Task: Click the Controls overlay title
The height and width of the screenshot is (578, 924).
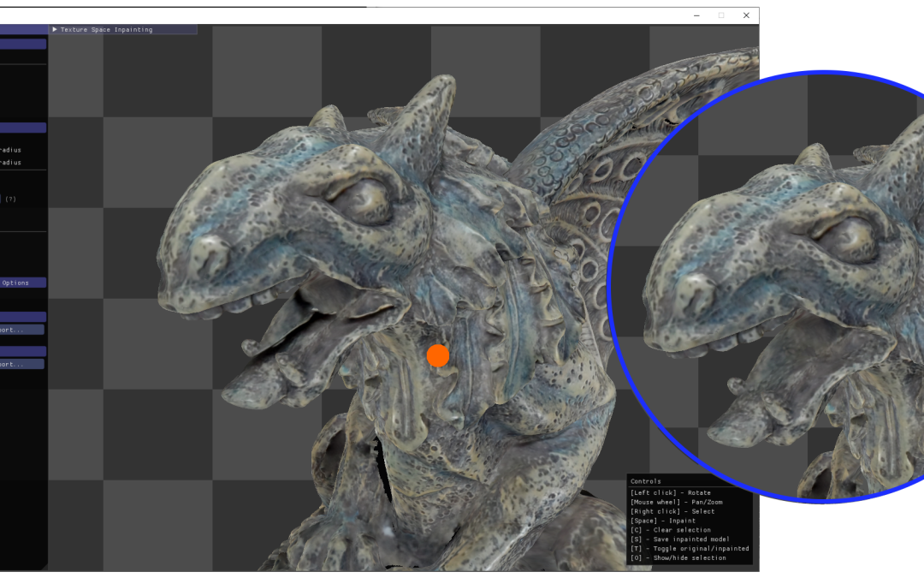Action: (x=645, y=481)
